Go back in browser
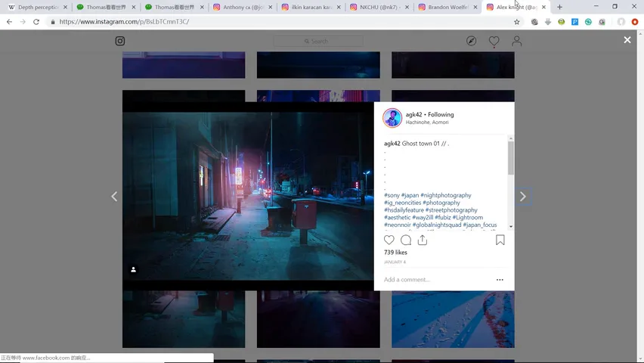This screenshot has height=363, width=644. click(9, 22)
